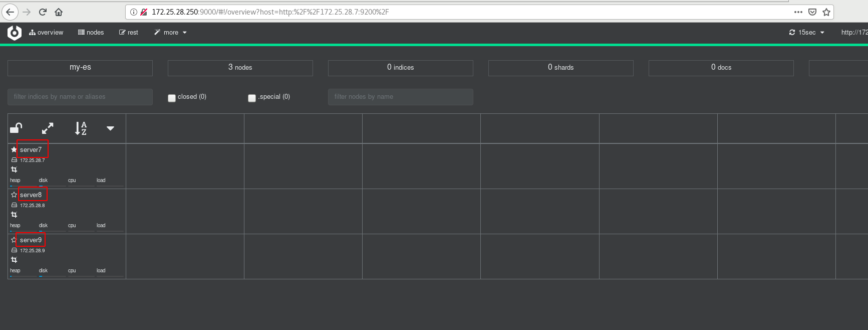This screenshot has height=330, width=868.
Task: Click the disk icon next to 172.25.28.9
Action: coord(14,250)
